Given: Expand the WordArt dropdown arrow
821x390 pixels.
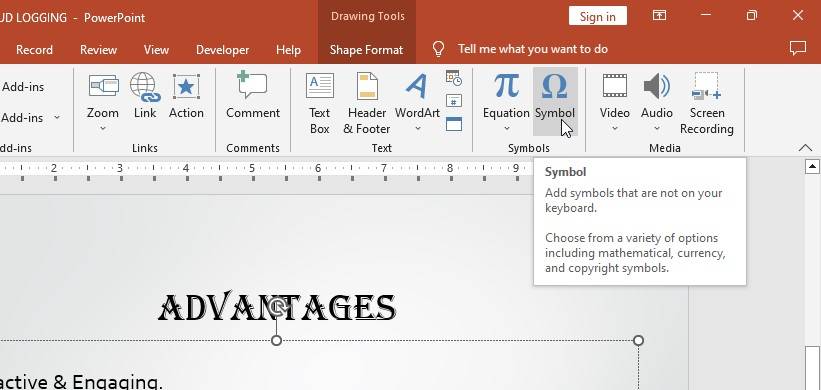Looking at the screenshot, I should [x=417, y=128].
